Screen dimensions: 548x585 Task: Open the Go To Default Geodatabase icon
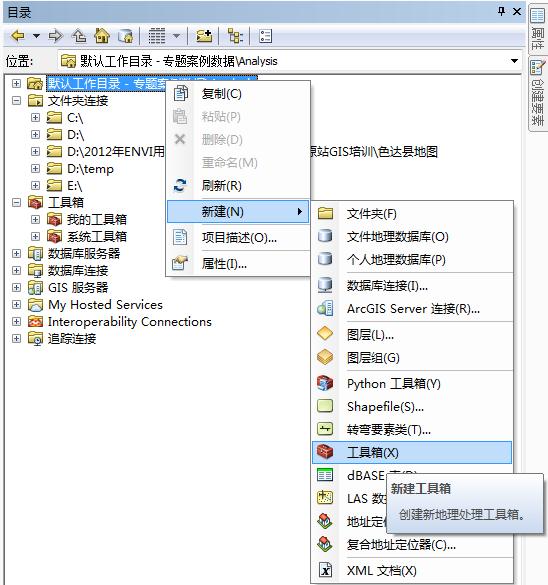[x=126, y=36]
